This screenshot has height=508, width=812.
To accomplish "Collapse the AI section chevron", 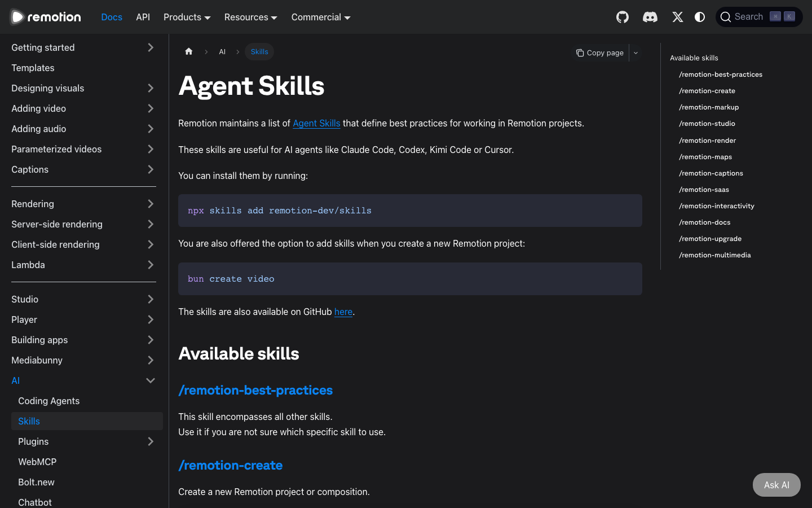I will 151,380.
